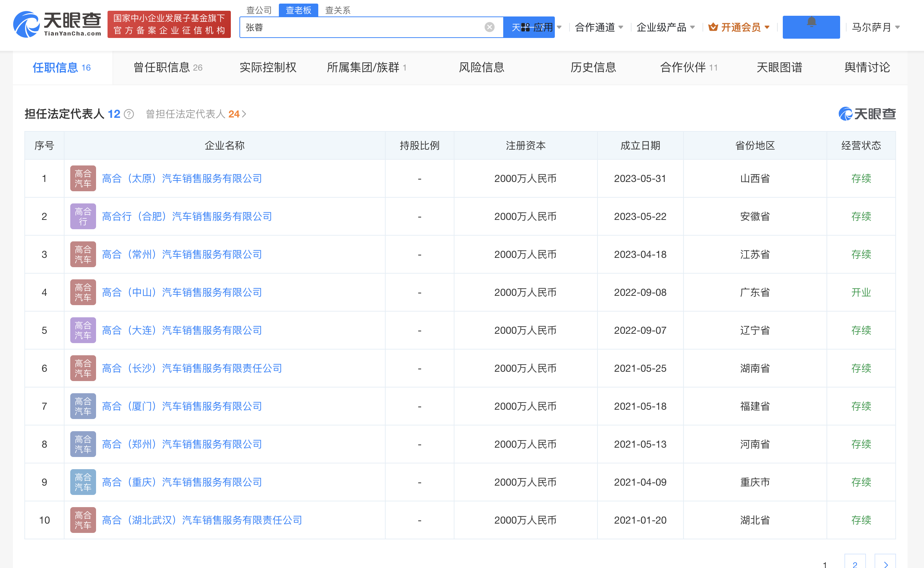Click the red 官方备案企业征信机构 banner
The width and height of the screenshot is (924, 568).
click(169, 24)
